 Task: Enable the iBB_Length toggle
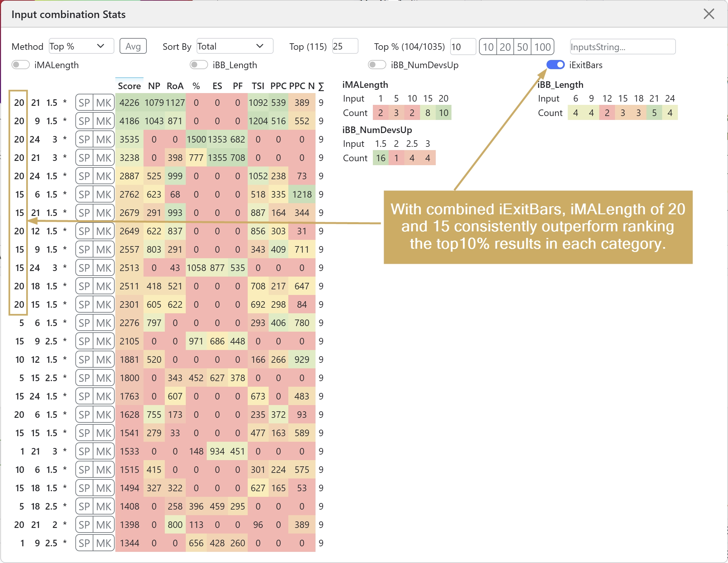199,65
